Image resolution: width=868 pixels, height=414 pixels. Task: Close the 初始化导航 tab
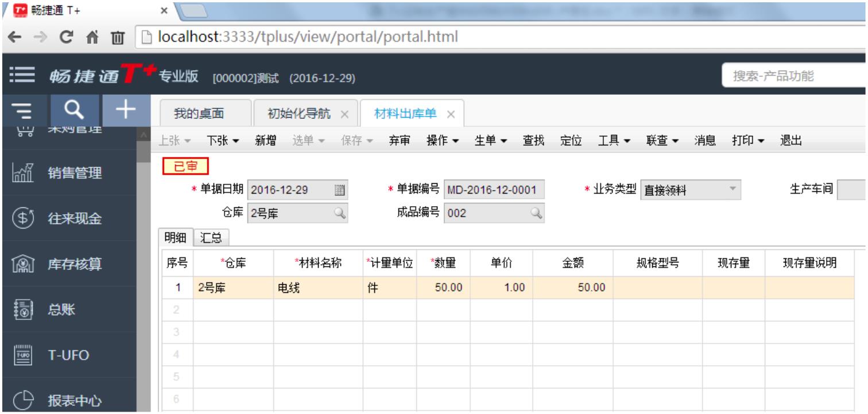tap(344, 114)
